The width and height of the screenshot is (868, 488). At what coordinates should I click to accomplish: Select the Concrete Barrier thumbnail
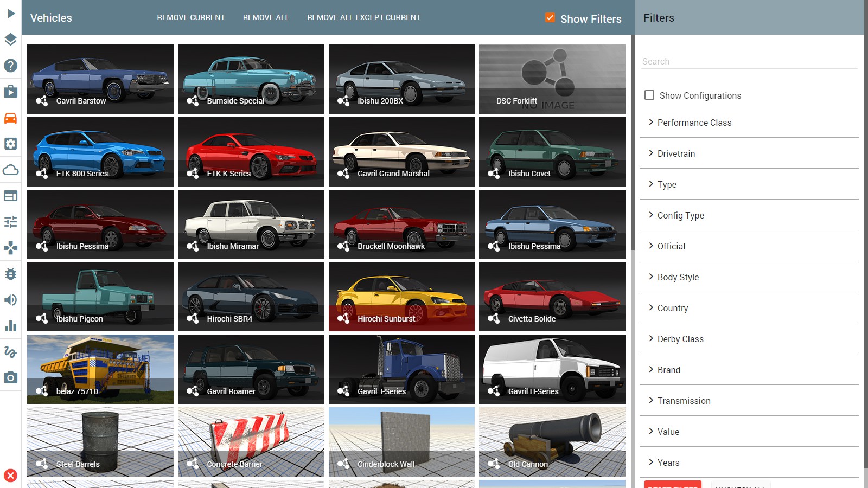(251, 442)
